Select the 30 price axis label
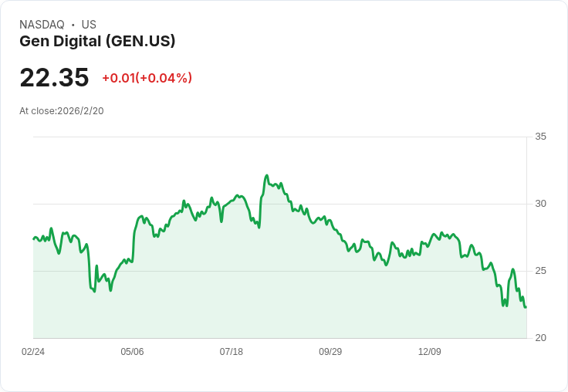Screen dimensions: 568x392 coord(540,204)
